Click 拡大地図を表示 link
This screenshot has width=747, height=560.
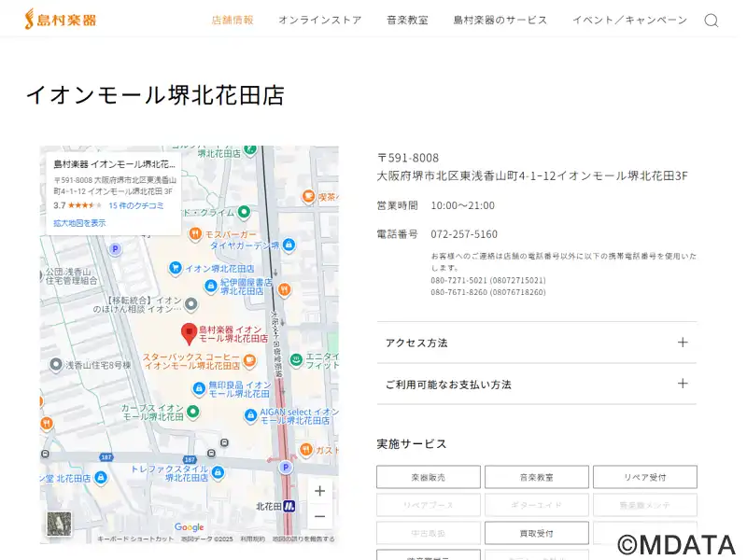click(x=79, y=223)
